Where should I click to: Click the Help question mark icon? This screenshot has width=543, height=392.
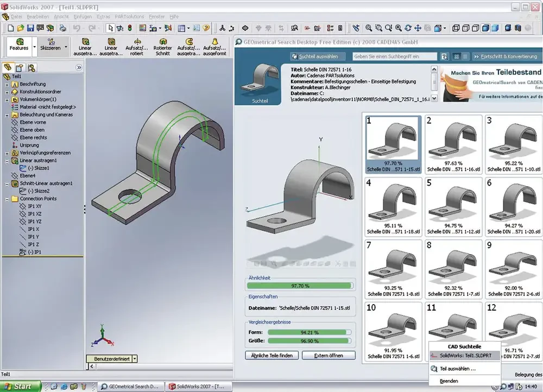click(x=206, y=28)
